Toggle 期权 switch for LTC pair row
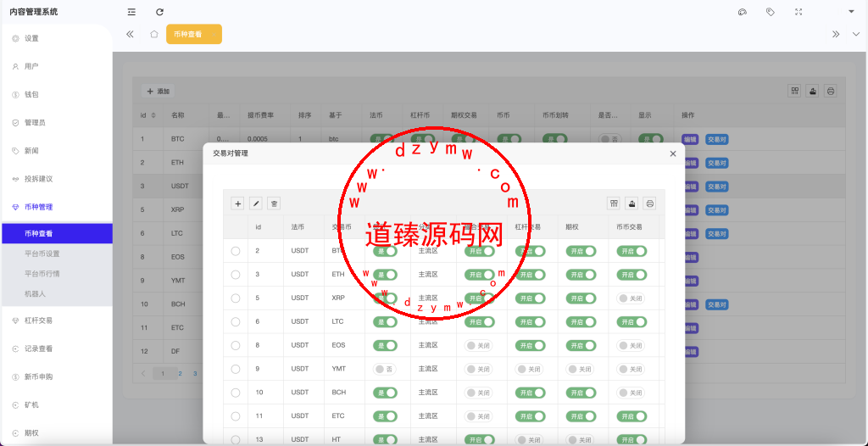This screenshot has height=446, width=868. (x=581, y=322)
